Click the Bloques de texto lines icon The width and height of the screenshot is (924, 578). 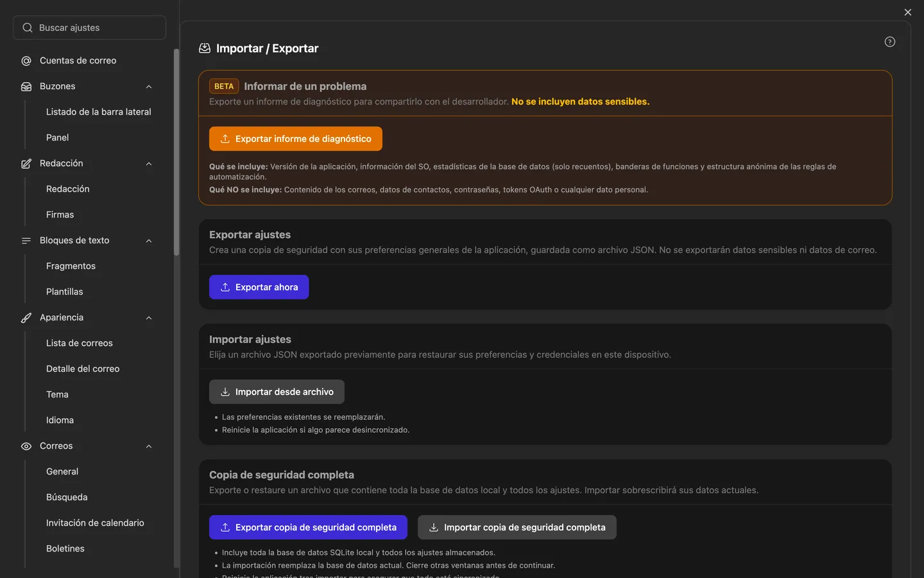click(x=26, y=241)
